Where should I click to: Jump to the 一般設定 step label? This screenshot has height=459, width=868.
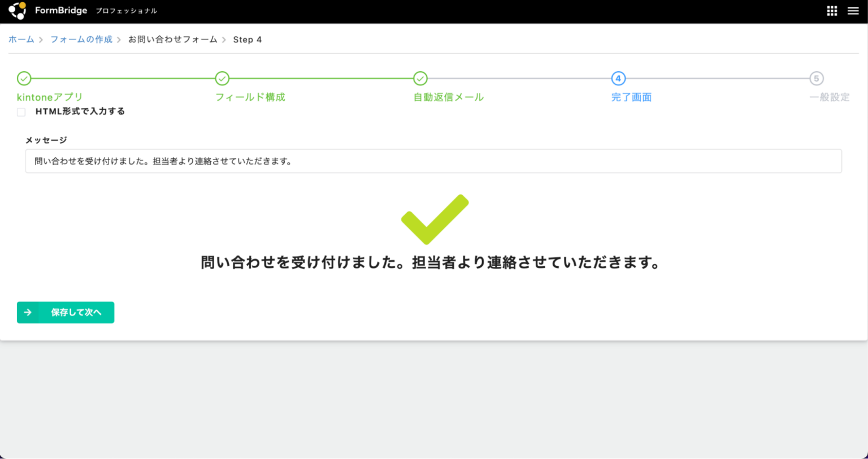click(829, 97)
